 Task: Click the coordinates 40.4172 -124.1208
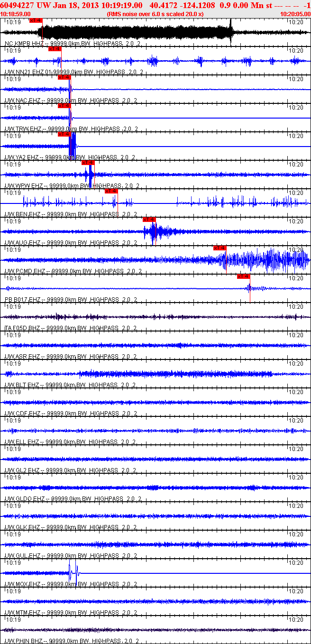[182, 5]
